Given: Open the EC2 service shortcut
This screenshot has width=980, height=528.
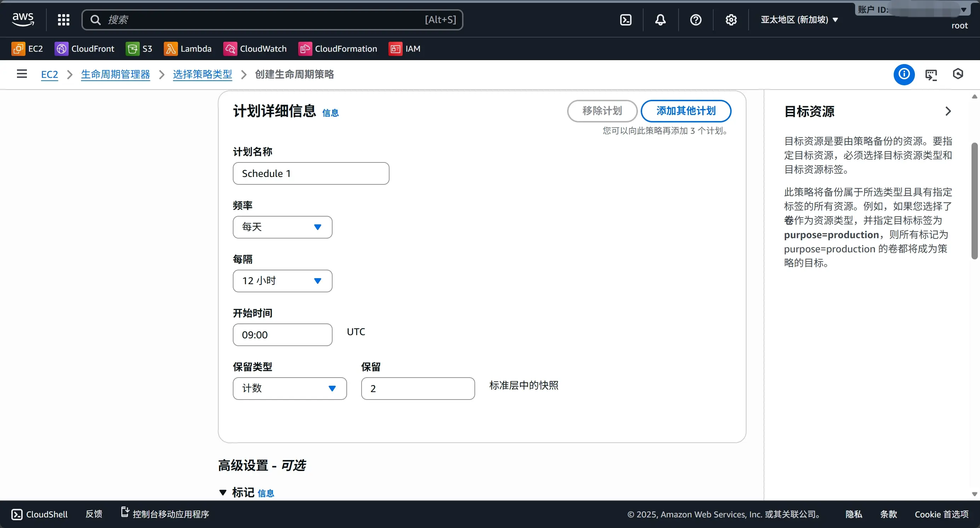Looking at the screenshot, I should pos(27,49).
